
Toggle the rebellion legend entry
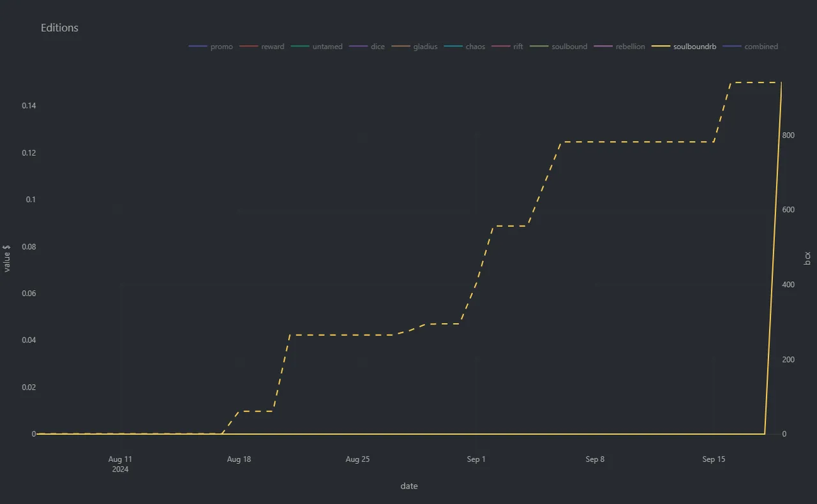pyautogui.click(x=620, y=47)
